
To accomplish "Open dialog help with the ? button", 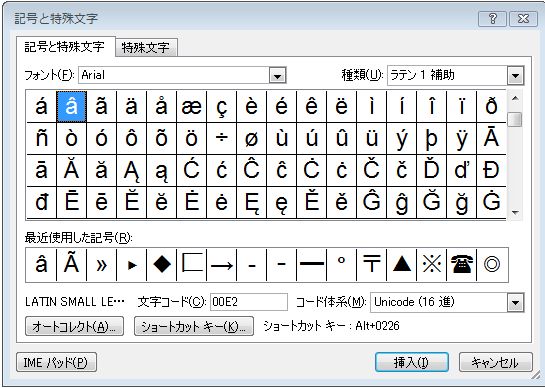I will point(493,19).
